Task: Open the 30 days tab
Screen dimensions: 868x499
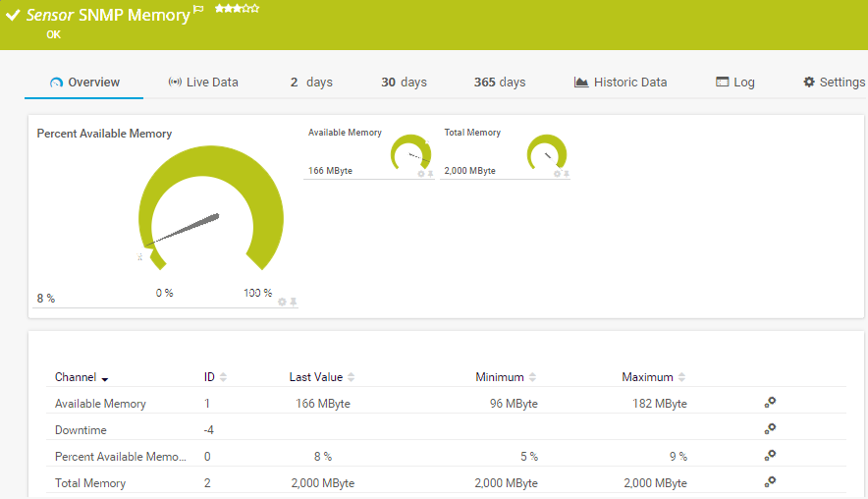Action: point(404,83)
